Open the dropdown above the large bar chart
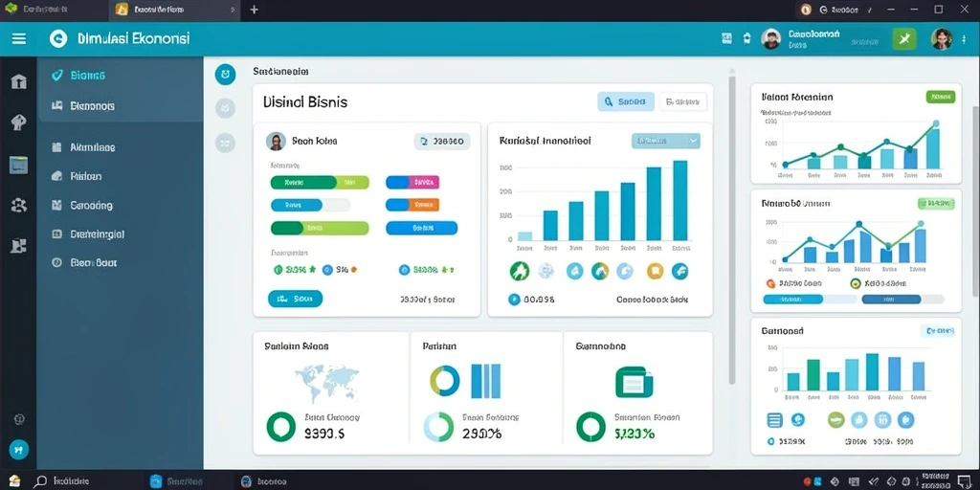This screenshot has height=490, width=980. [666, 142]
